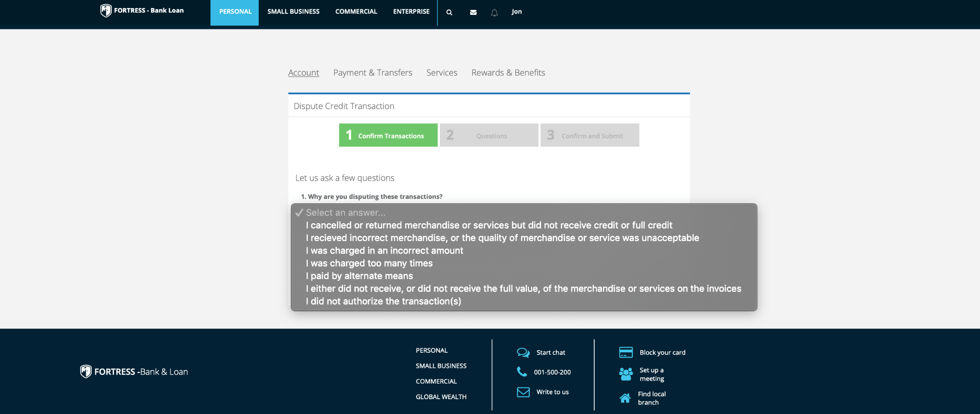
Task: Pick 'I paid by alternate means' option
Action: (x=524, y=276)
